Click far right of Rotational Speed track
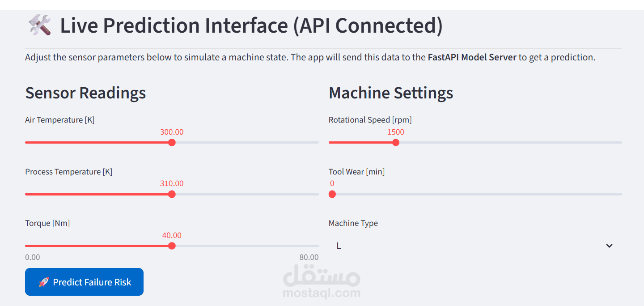This screenshot has height=306, width=644. 616,143
